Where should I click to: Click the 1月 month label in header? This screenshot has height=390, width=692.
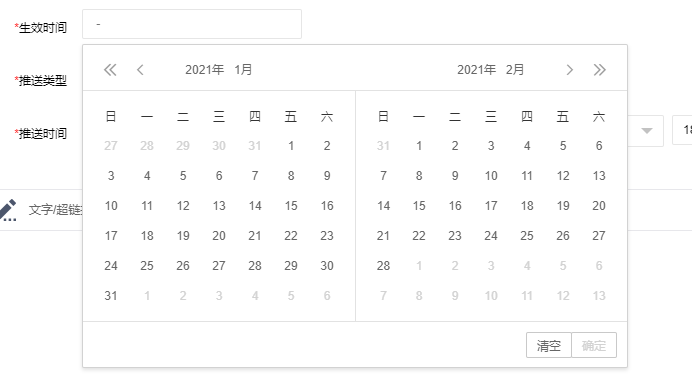(243, 70)
